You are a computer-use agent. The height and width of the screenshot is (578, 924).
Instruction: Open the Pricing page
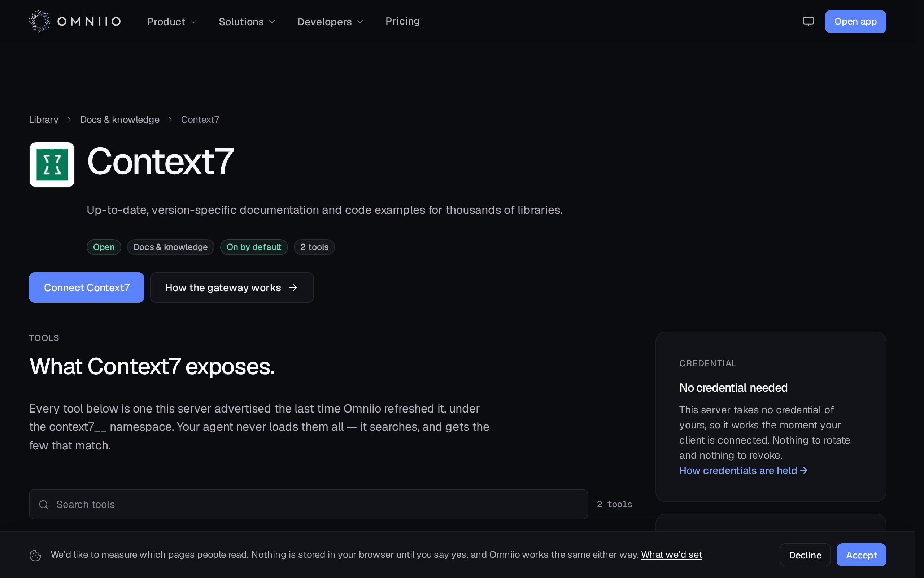click(x=402, y=21)
